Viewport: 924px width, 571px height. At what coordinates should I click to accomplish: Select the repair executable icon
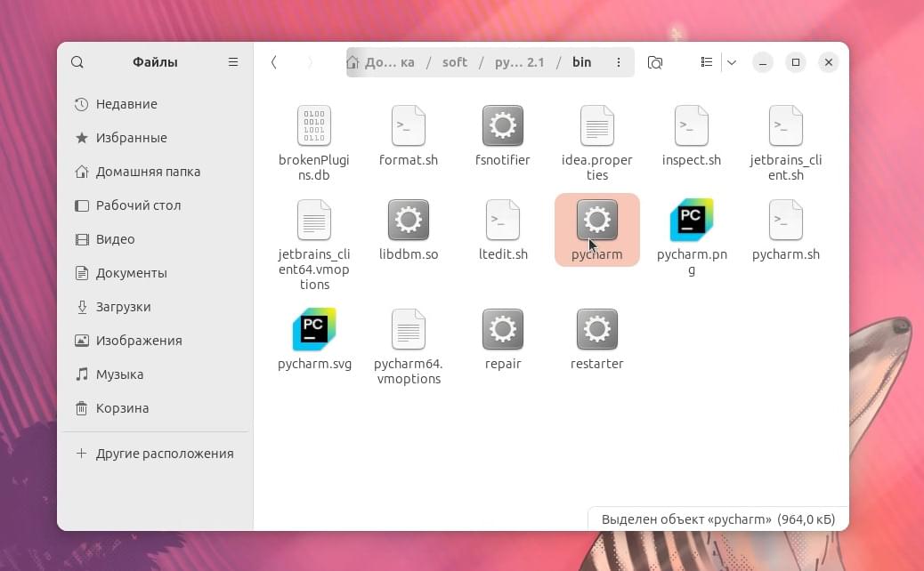(x=503, y=329)
